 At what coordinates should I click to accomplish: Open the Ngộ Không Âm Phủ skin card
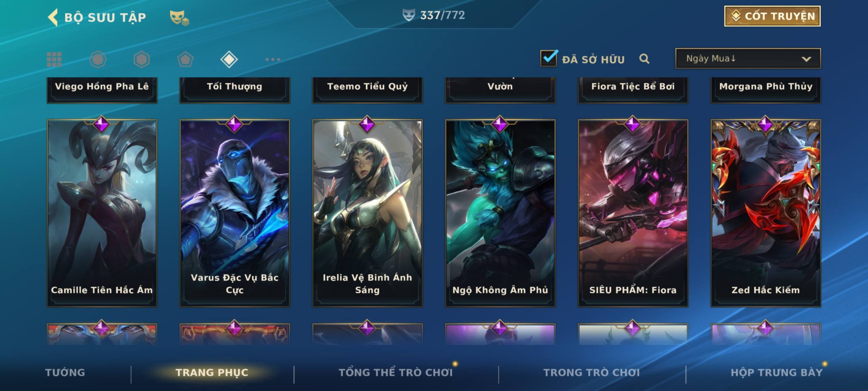point(500,213)
